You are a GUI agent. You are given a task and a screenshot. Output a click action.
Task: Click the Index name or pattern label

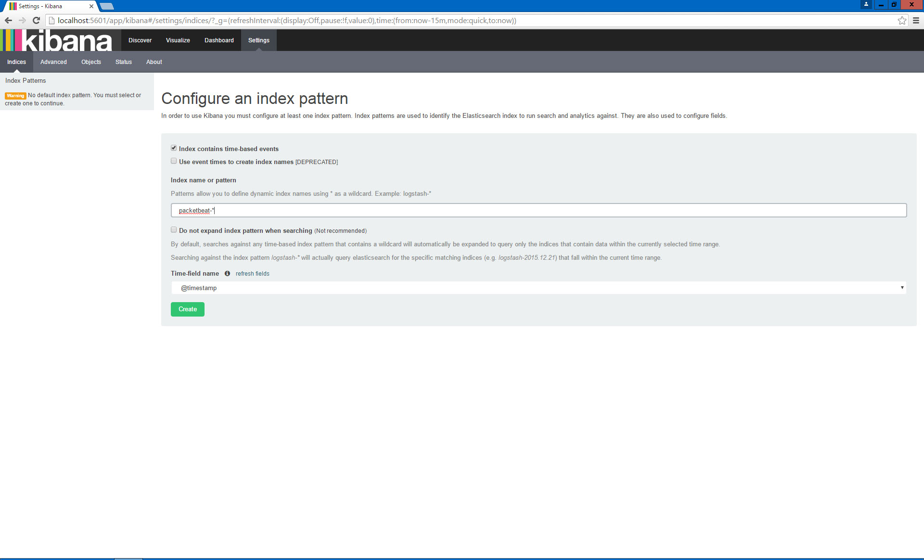point(203,180)
